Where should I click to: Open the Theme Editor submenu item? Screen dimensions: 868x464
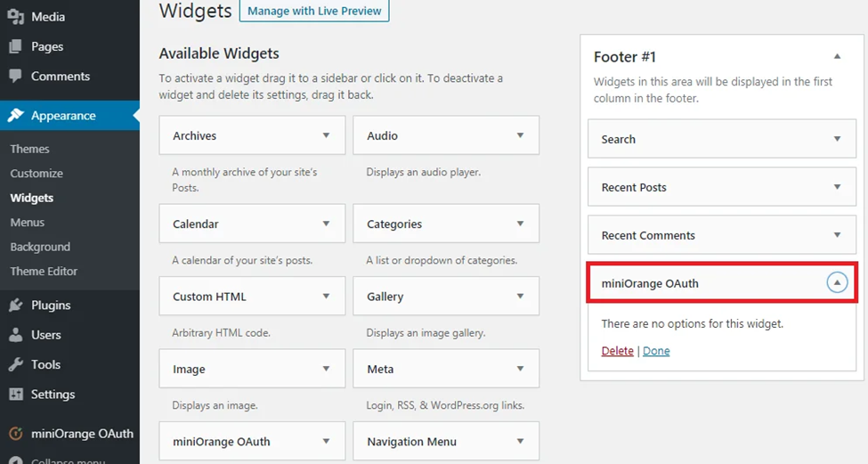click(x=44, y=272)
